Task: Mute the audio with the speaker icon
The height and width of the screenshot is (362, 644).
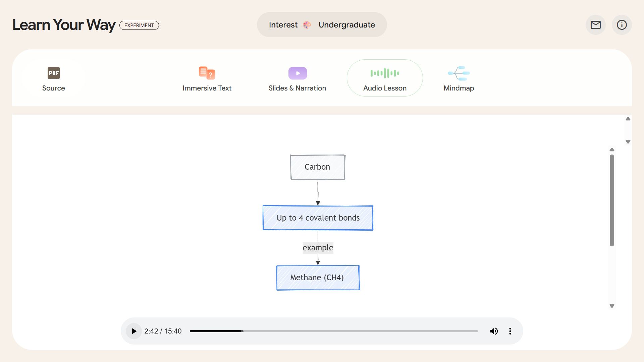Action: 494,331
